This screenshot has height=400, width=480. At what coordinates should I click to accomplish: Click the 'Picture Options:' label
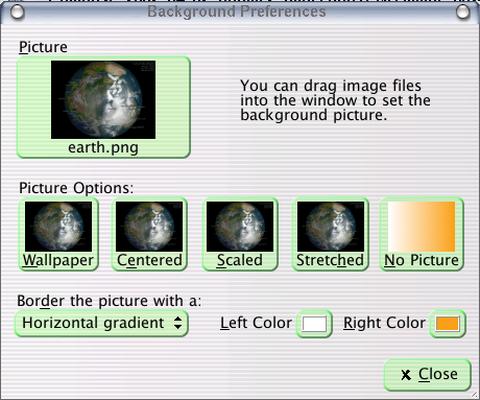[76, 188]
